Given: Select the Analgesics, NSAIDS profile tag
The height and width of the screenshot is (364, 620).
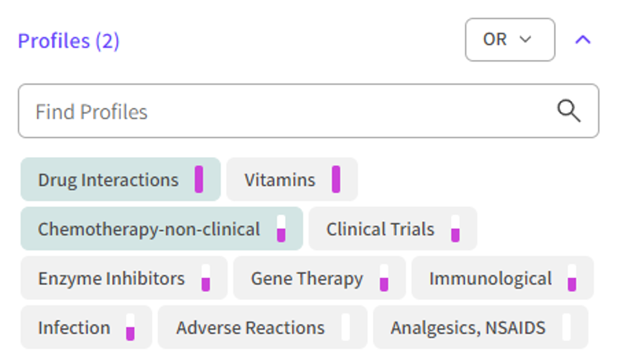Looking at the screenshot, I should coord(468,328).
